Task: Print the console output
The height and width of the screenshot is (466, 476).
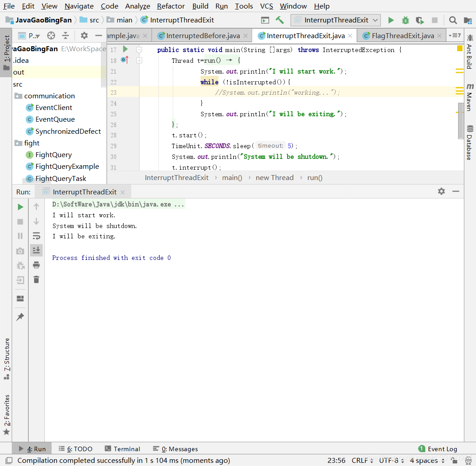Action: coord(36,265)
